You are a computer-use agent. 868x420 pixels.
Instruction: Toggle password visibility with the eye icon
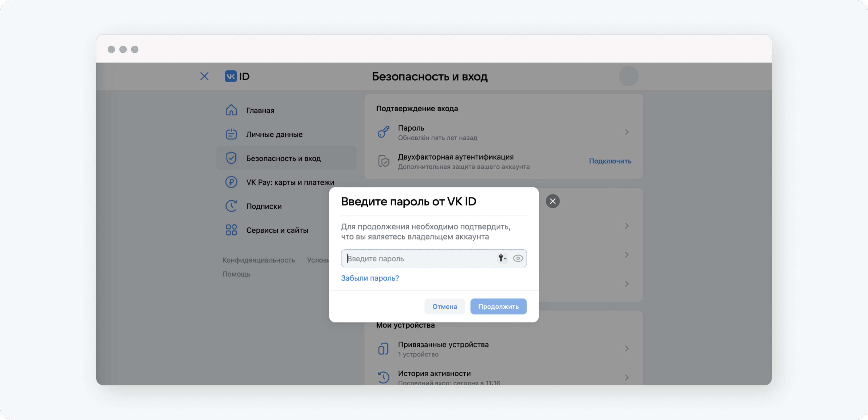518,258
